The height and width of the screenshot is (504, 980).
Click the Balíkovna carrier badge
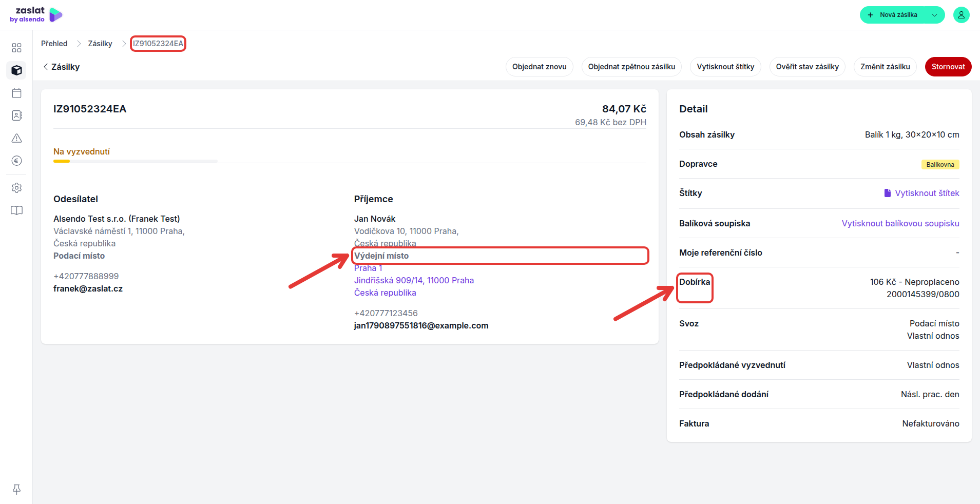click(940, 164)
